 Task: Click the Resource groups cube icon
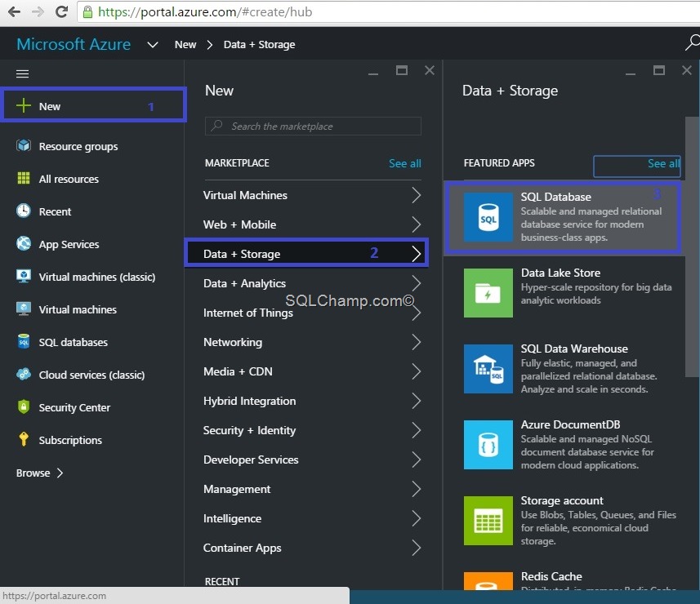(x=24, y=145)
